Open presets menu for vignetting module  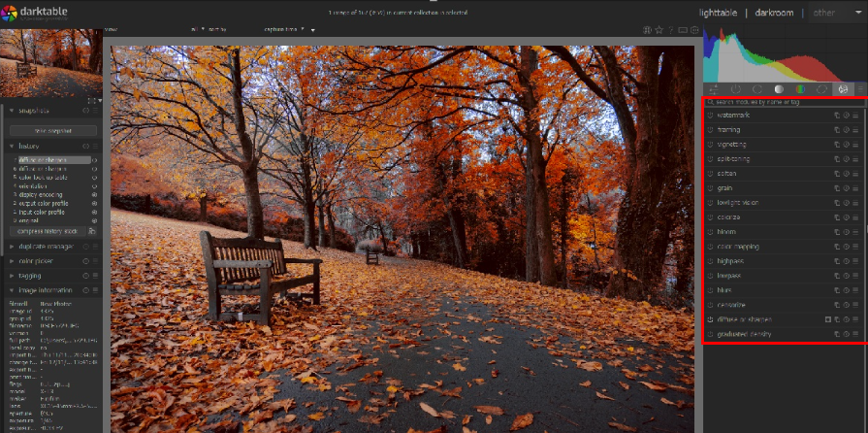click(855, 145)
